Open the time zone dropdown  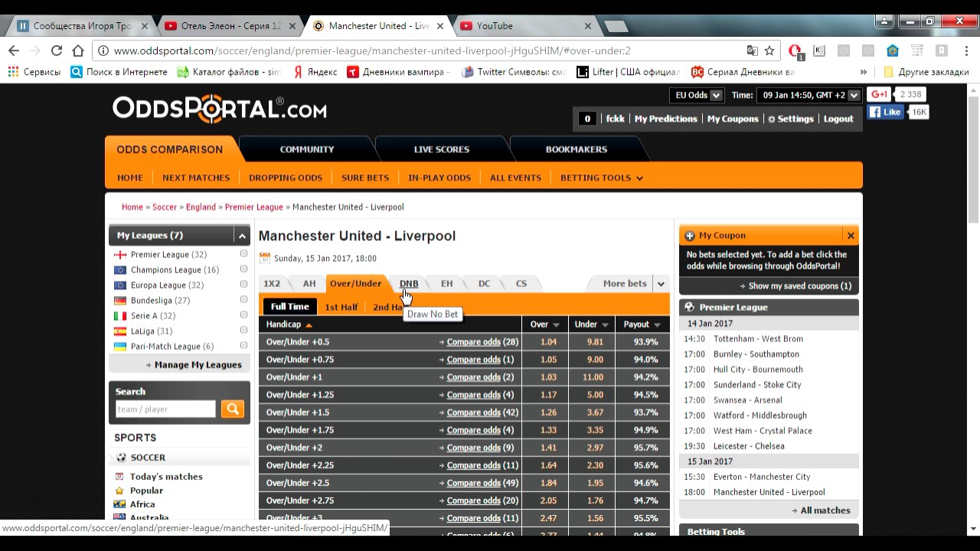tap(809, 96)
